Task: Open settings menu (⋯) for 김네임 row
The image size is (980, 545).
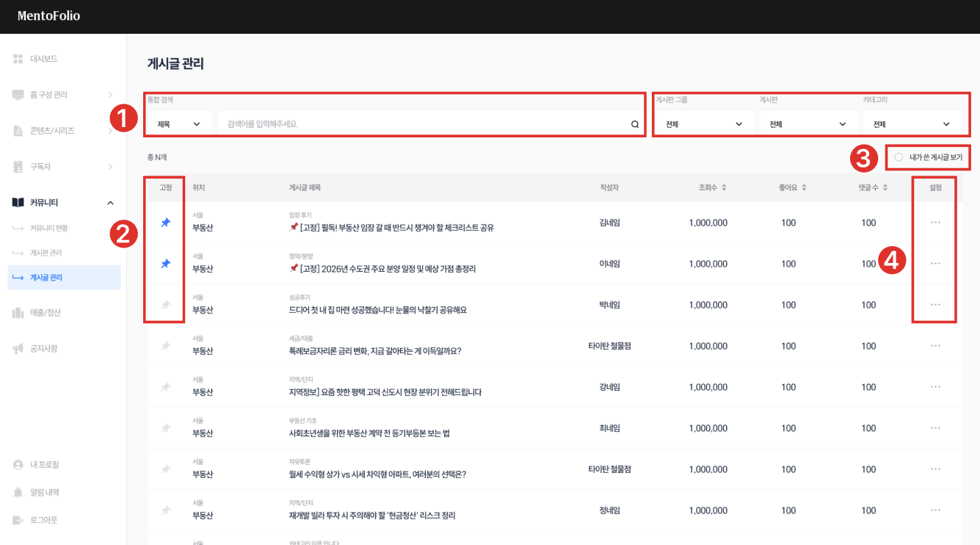Action: pos(935,223)
